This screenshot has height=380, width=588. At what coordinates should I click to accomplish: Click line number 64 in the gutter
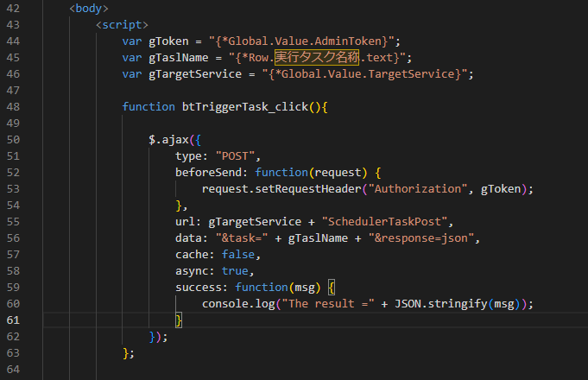(13, 370)
